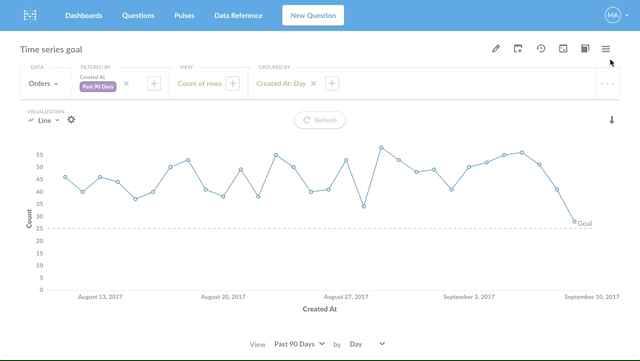Add a new filter plus button
Screen dimensions: 640x361
[x=154, y=83]
